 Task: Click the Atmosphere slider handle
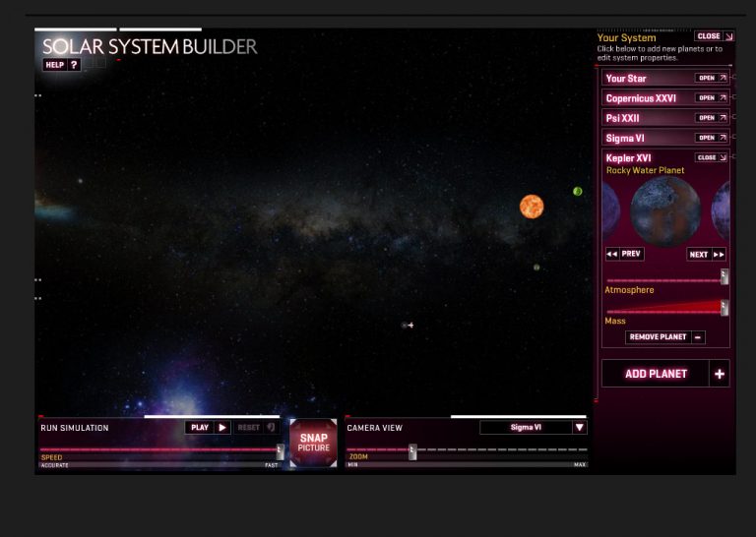coord(724,277)
